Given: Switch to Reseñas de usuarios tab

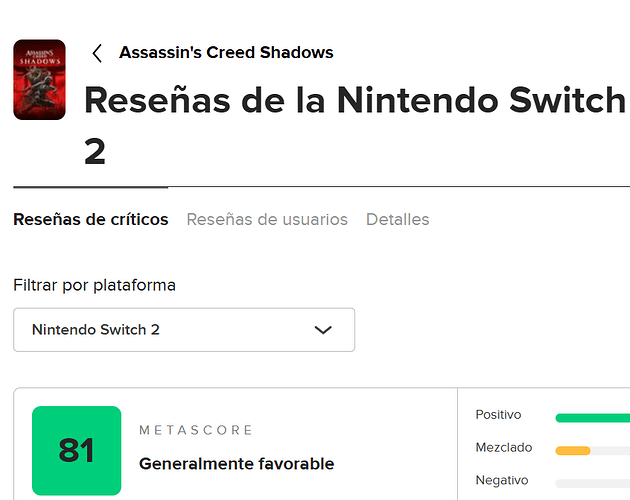Looking at the screenshot, I should point(267,219).
